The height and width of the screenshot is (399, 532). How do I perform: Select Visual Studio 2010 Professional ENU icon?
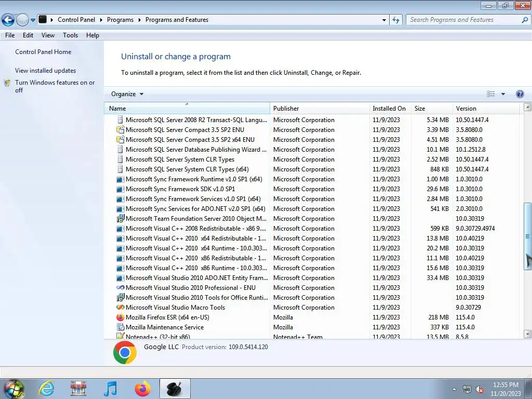120,288
